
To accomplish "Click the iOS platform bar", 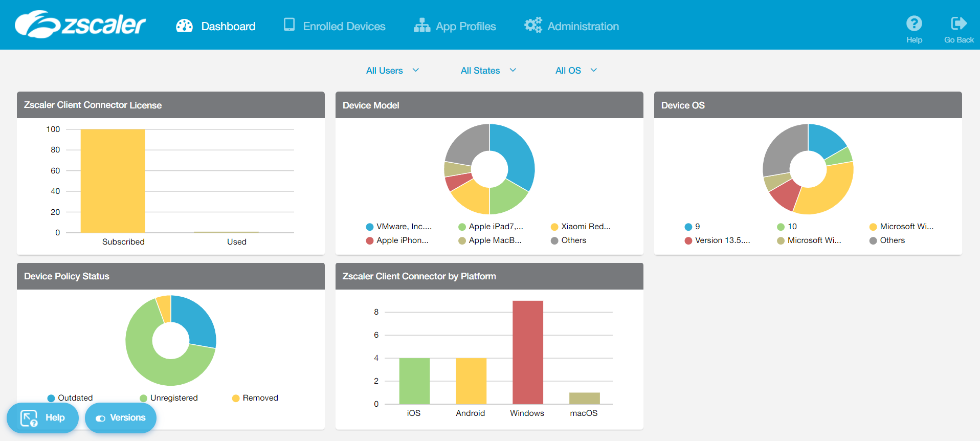I will coord(414,381).
